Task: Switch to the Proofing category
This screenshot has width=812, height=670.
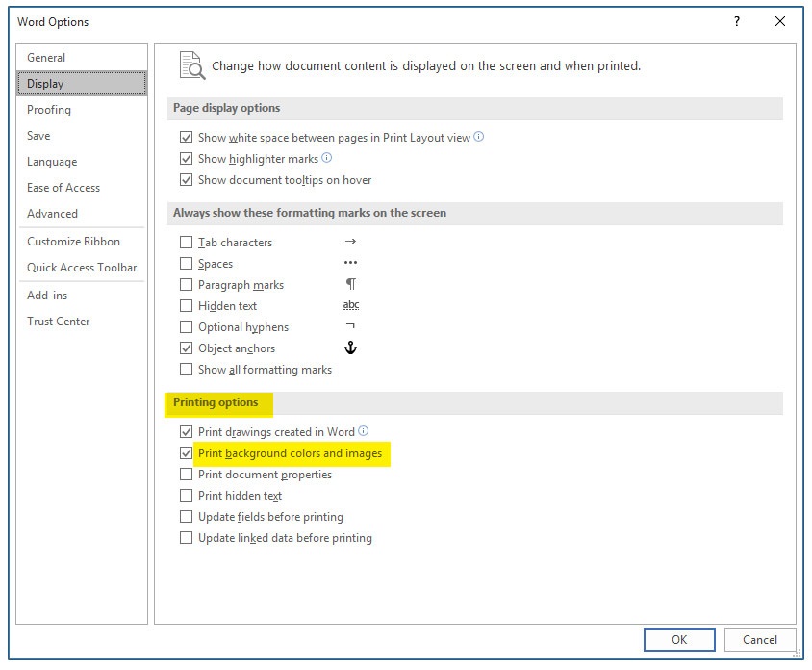Action: (49, 110)
